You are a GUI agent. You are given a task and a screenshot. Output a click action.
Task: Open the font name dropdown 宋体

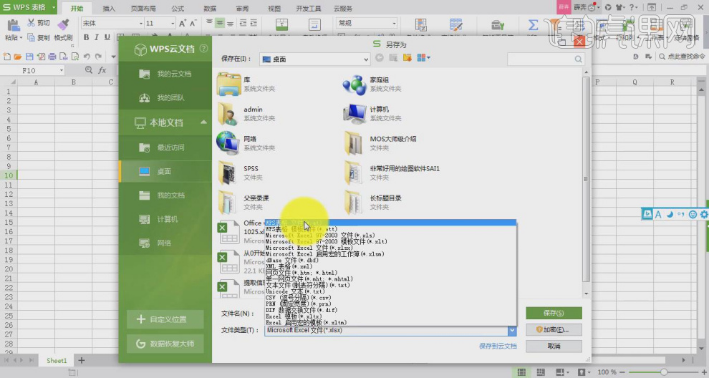pos(141,23)
